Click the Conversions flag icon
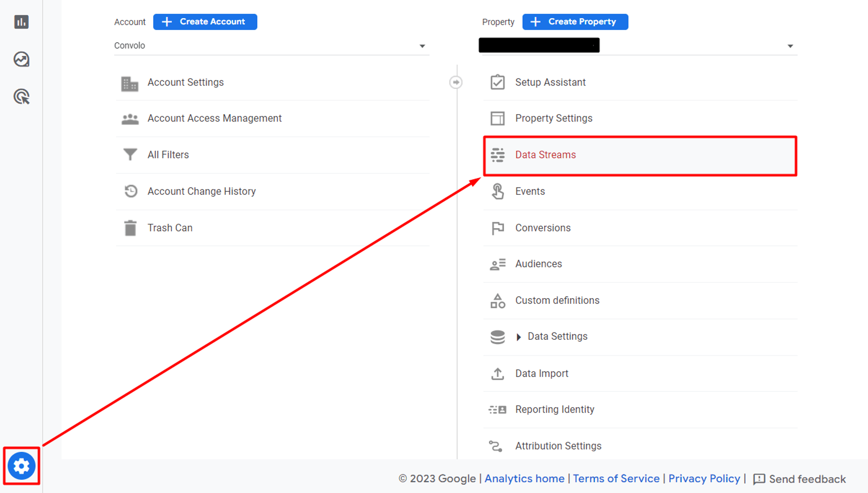 pyautogui.click(x=497, y=228)
